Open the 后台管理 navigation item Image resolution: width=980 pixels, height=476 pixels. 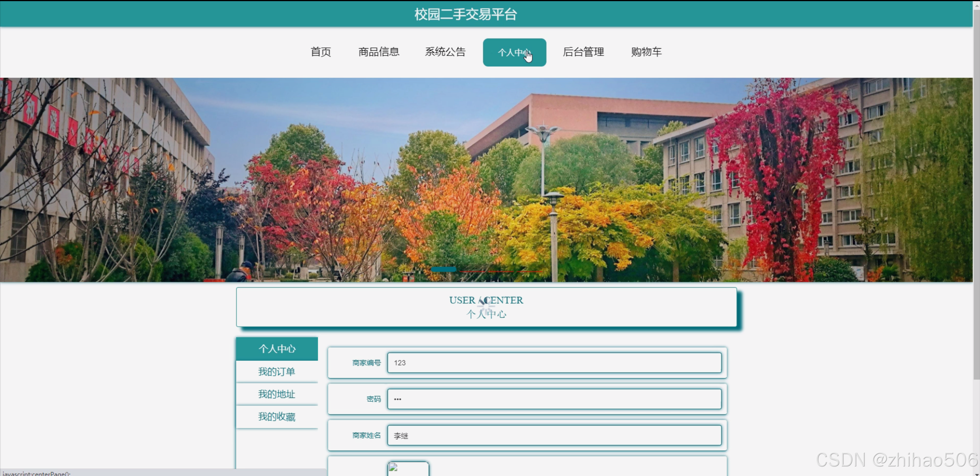(583, 52)
